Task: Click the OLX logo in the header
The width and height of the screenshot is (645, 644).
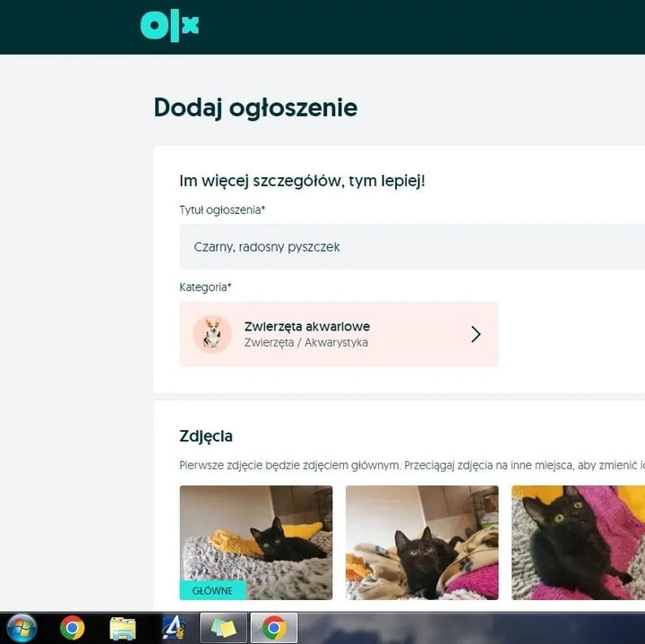Action: [169, 25]
